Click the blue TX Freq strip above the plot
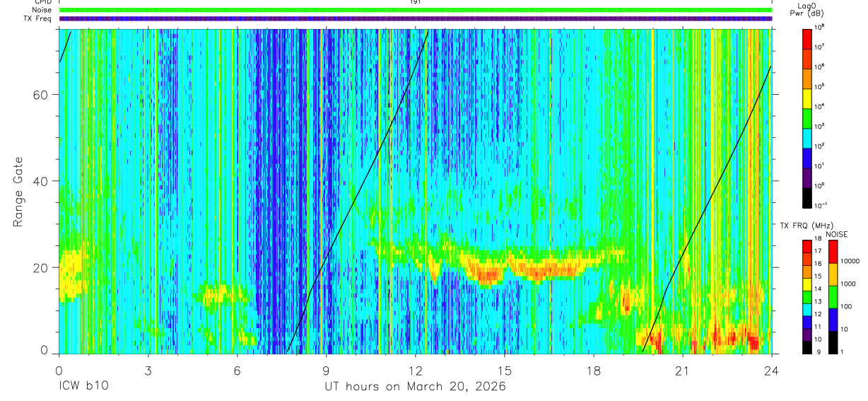The image size is (868, 401). pyautogui.click(x=416, y=18)
